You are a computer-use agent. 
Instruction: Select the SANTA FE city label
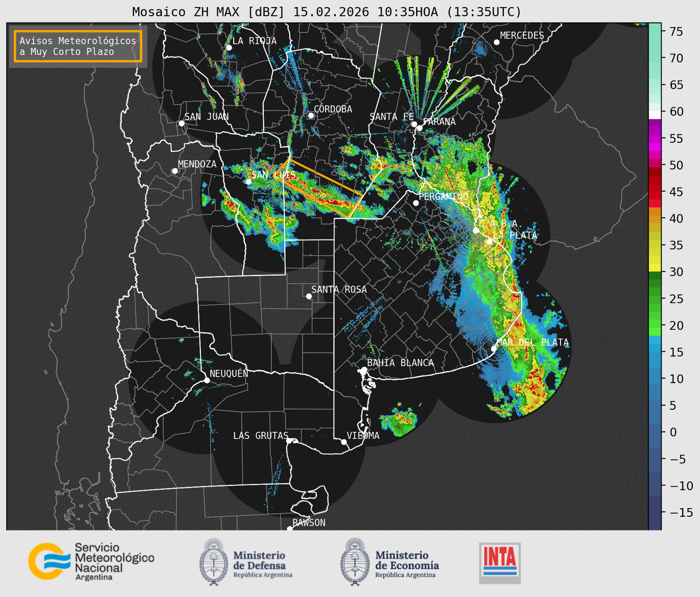coord(392,117)
